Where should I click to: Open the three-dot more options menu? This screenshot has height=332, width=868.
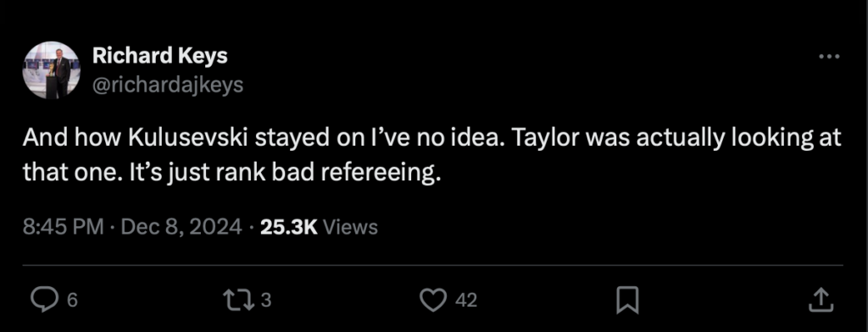point(829,57)
